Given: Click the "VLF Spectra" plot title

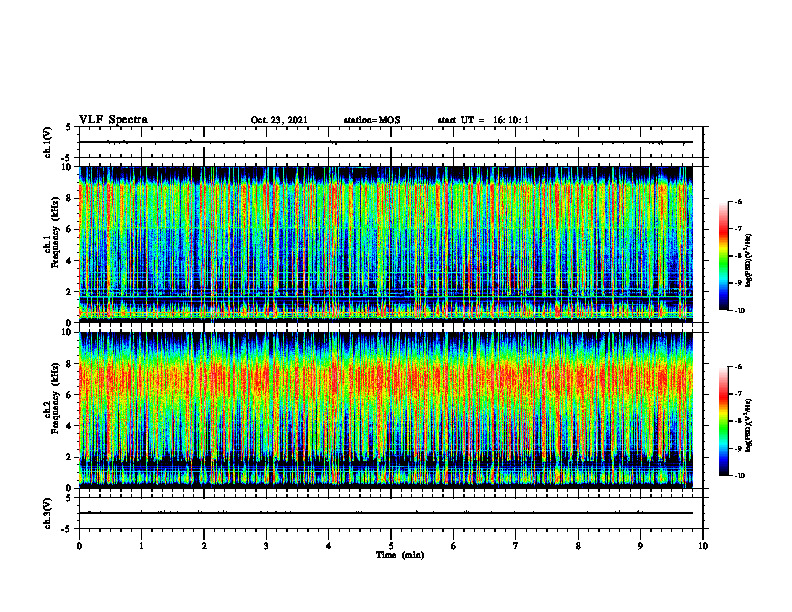Looking at the screenshot, I should [x=113, y=120].
